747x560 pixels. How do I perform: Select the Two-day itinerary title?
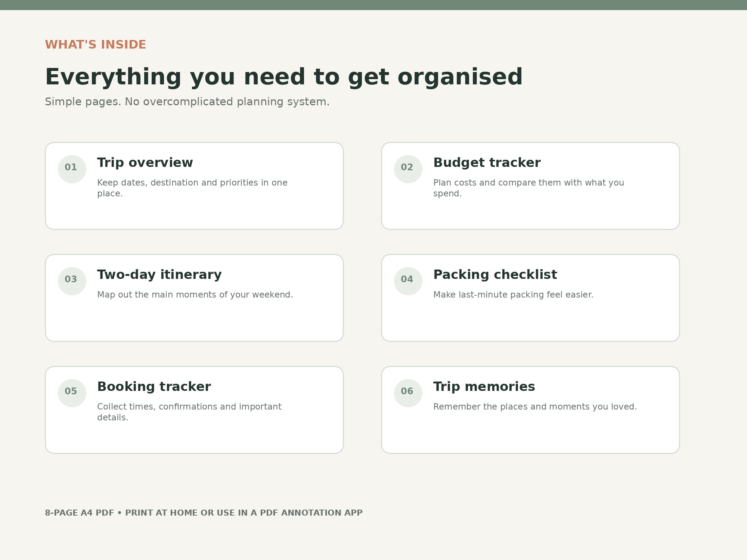click(159, 275)
